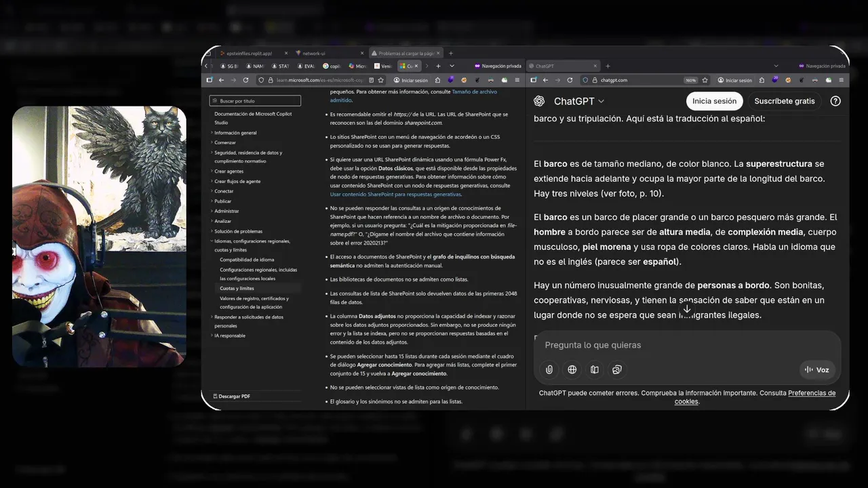Image resolution: width=868 pixels, height=488 pixels.
Task: Start voice mode with the Voz button
Action: pos(816,369)
